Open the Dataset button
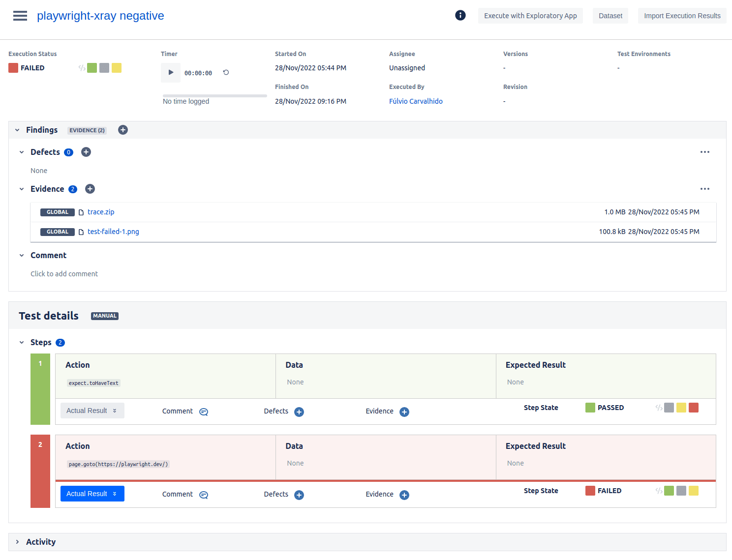 pos(610,16)
